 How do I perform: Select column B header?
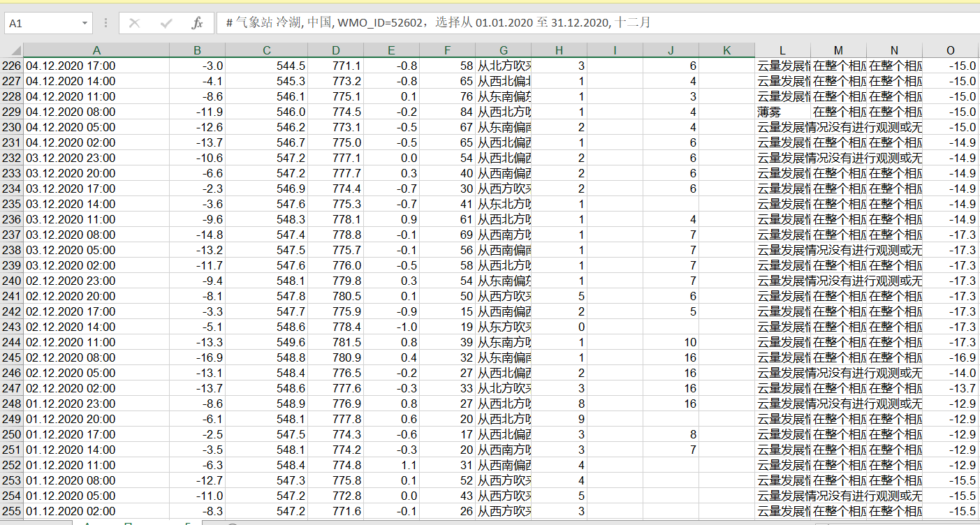(197, 50)
